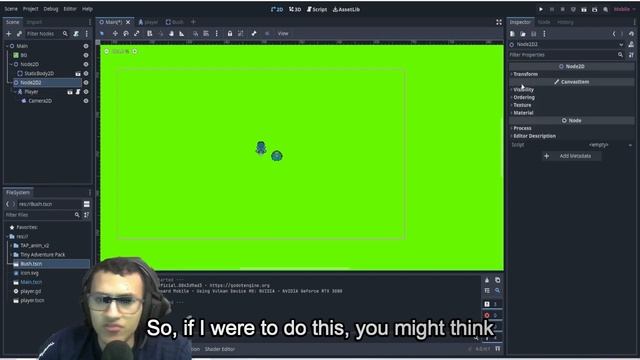Load a resource with Inspector folder icon
Image resolution: width=640 pixels, height=360 pixels.
tap(523, 34)
